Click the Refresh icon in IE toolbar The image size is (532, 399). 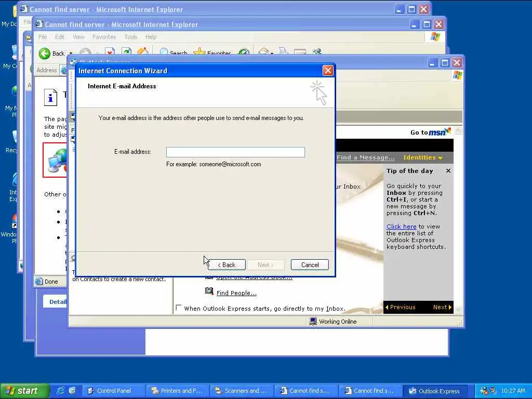(126, 52)
